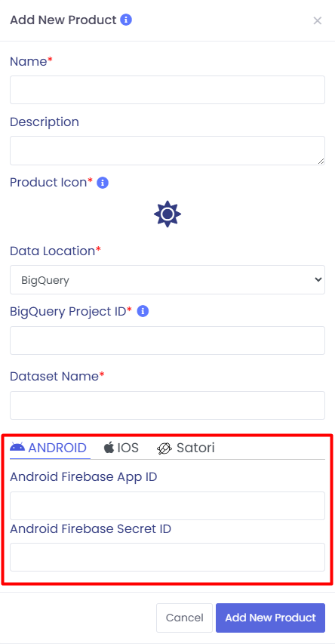Open the Data Location dropdown
This screenshot has height=644, width=335.
pos(167,279)
